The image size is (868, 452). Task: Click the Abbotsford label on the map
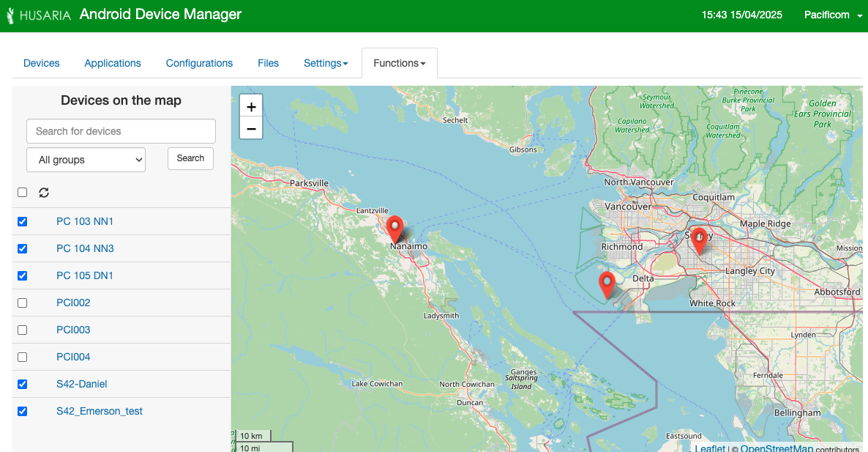[837, 292]
